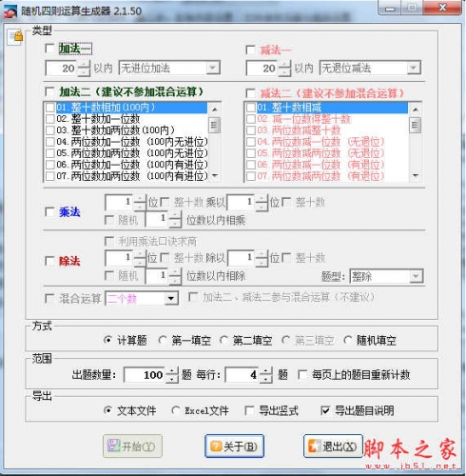Open the 无进位加法 dropdown
The image size is (466, 476).
click(x=213, y=68)
